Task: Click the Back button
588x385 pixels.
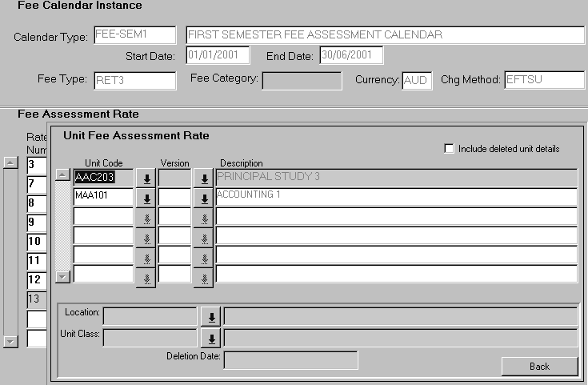Action: pos(539,366)
